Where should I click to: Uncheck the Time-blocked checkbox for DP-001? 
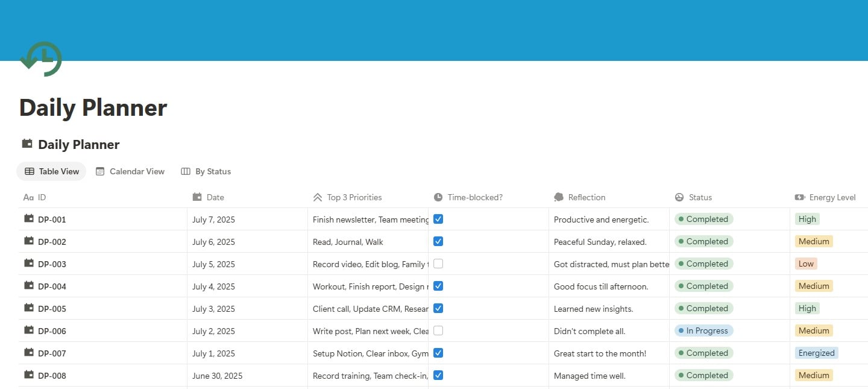438,219
